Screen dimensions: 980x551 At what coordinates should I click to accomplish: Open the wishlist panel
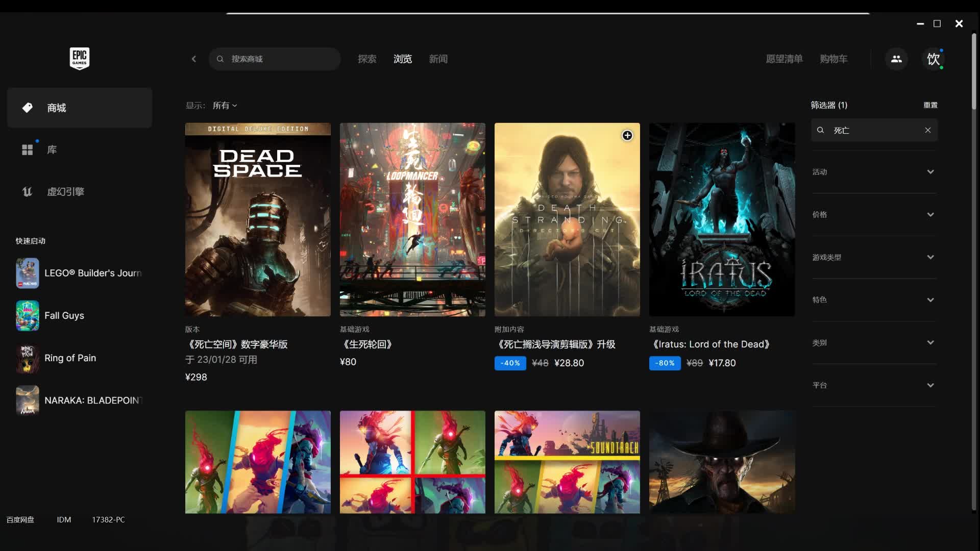783,59
